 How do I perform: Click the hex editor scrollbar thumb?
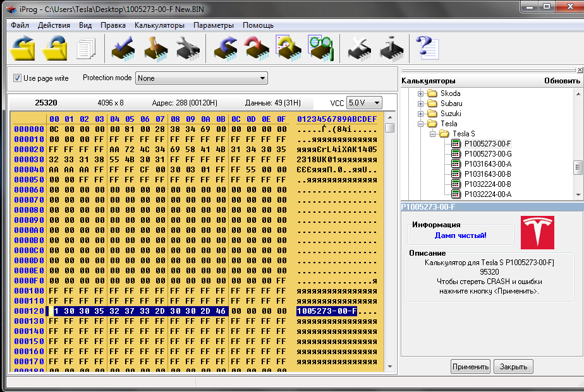(389, 128)
